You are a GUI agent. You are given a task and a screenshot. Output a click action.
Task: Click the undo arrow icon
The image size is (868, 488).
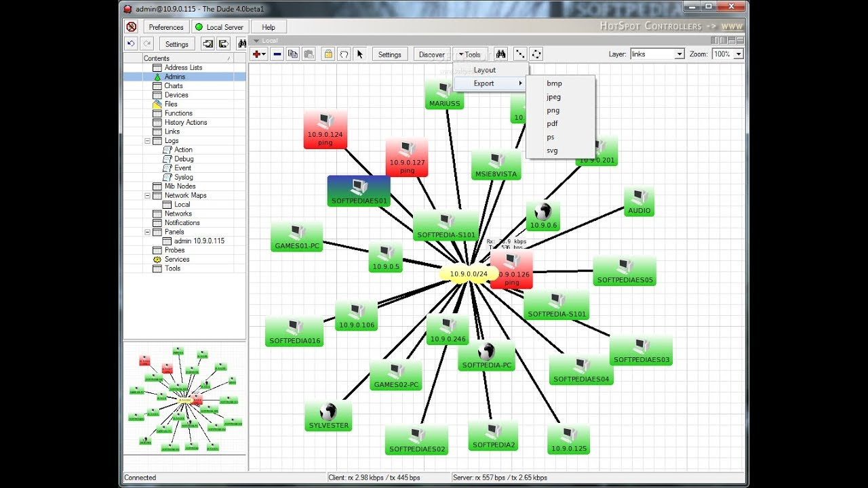(x=132, y=43)
